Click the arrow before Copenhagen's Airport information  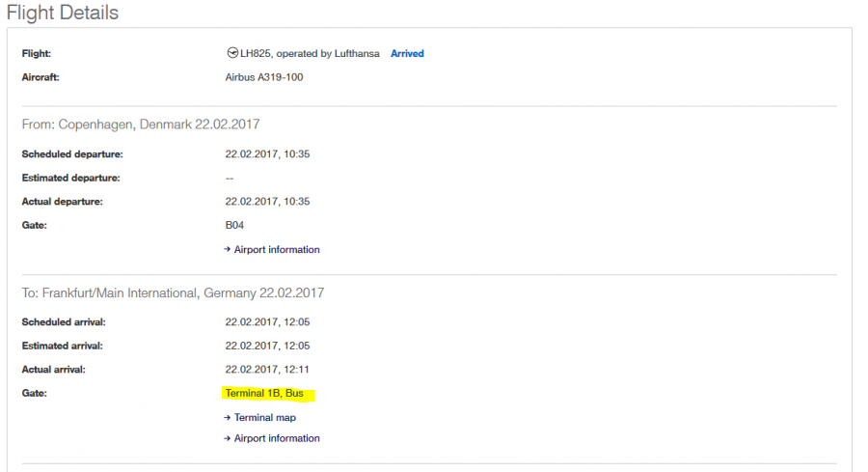coord(228,249)
